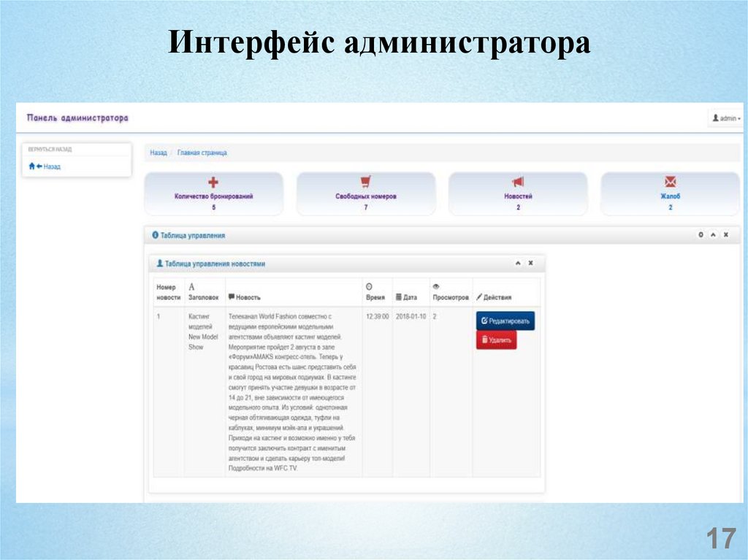Click the home icon in sidebar
The height and width of the screenshot is (560, 748).
point(32,166)
